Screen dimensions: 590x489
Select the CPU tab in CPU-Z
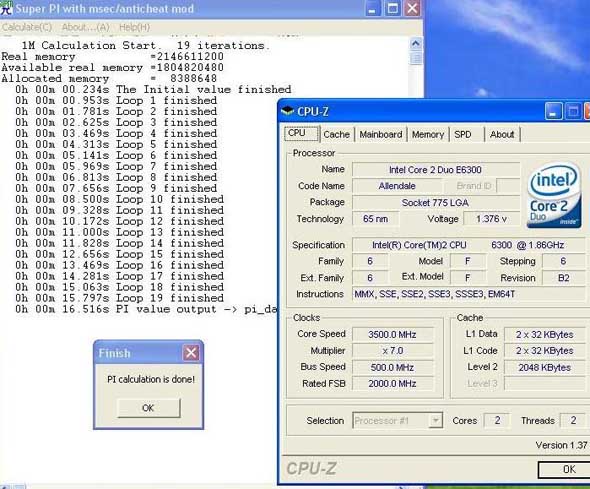point(301,134)
